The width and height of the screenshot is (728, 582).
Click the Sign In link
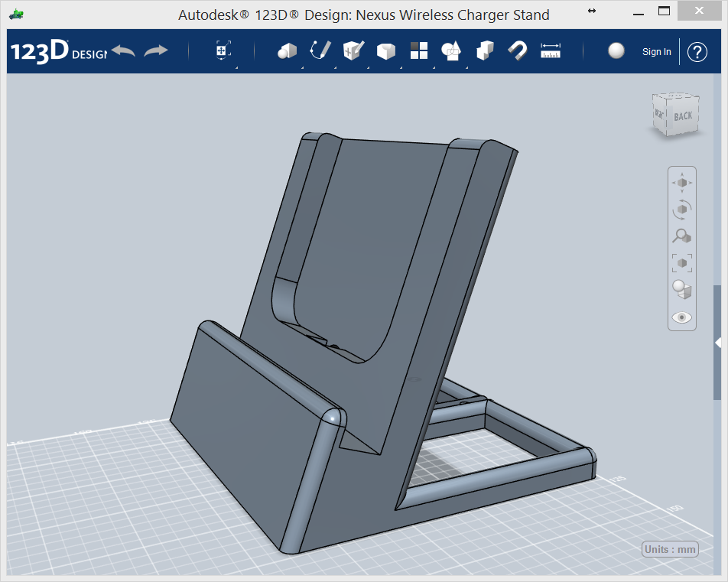pos(656,50)
